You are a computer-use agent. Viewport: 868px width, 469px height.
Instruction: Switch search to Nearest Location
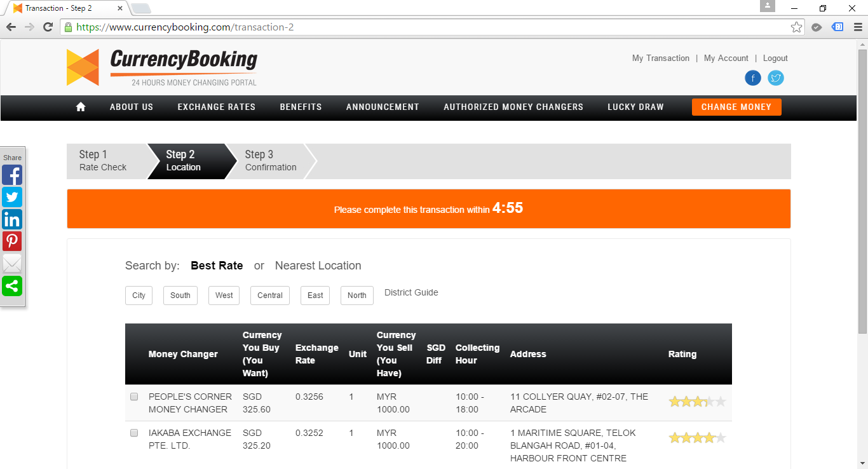318,266
